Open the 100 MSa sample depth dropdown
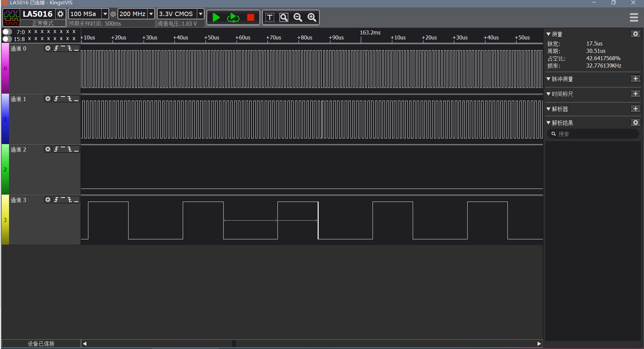Image resolution: width=644 pixels, height=349 pixels. click(105, 14)
